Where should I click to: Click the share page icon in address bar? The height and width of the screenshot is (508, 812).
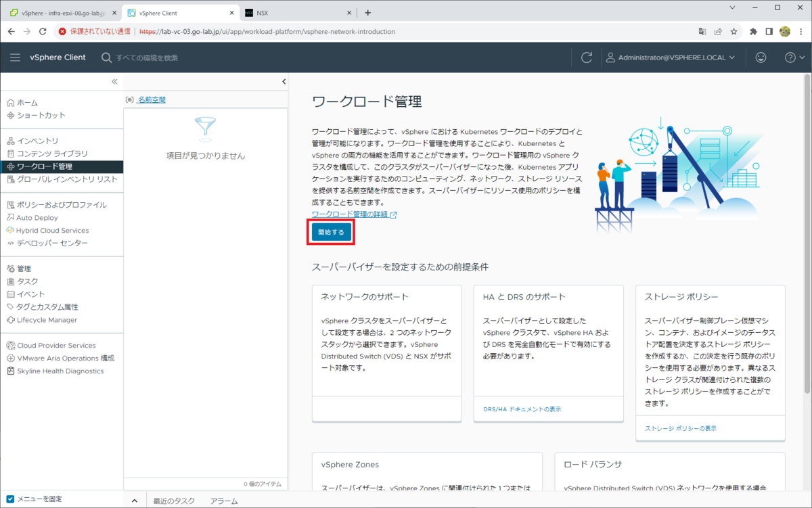[x=718, y=31]
